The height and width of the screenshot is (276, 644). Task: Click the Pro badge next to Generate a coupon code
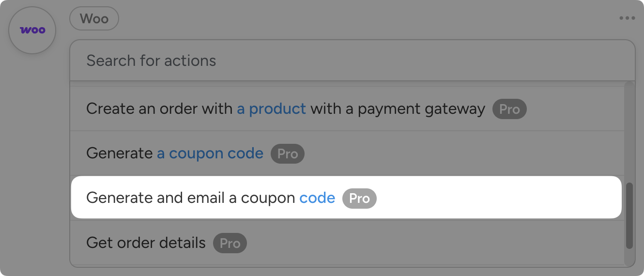[287, 154]
